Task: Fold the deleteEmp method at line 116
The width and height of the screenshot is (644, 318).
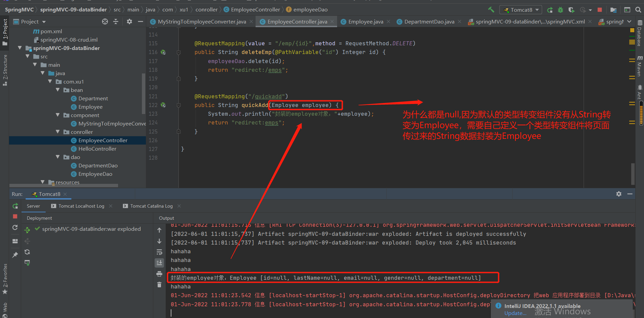Action: [179, 52]
